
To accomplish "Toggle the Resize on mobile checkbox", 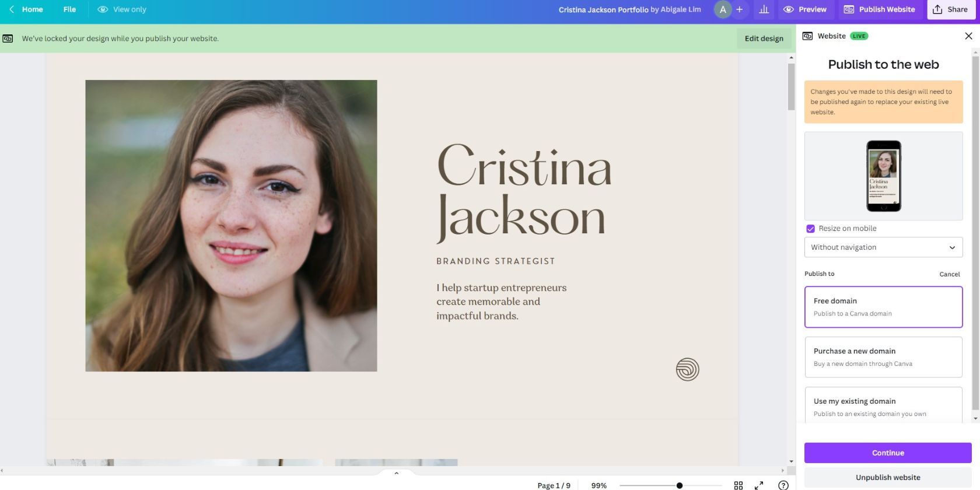I will click(810, 229).
